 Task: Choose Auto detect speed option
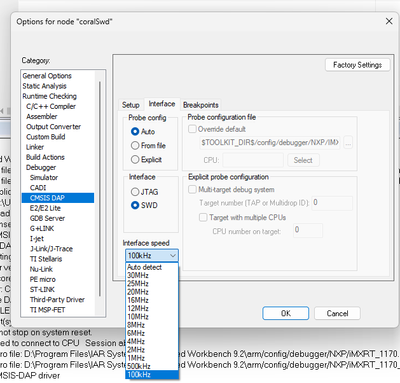pos(152,267)
